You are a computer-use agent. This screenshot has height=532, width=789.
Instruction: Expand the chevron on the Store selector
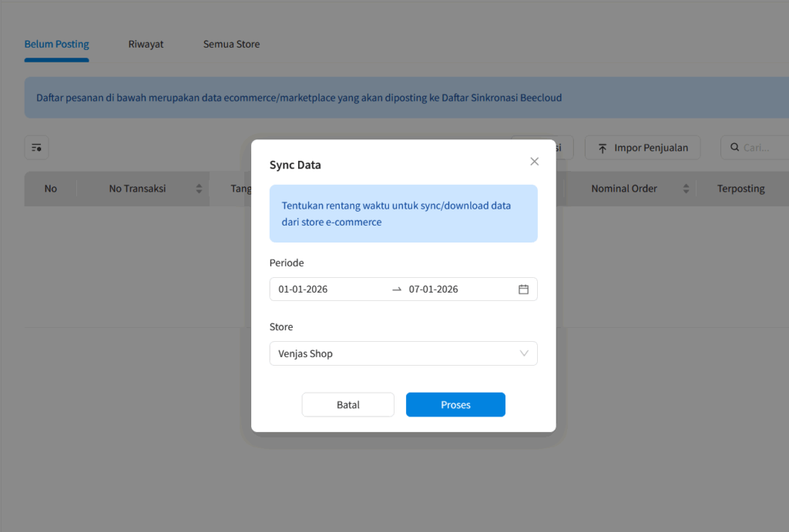pyautogui.click(x=524, y=353)
